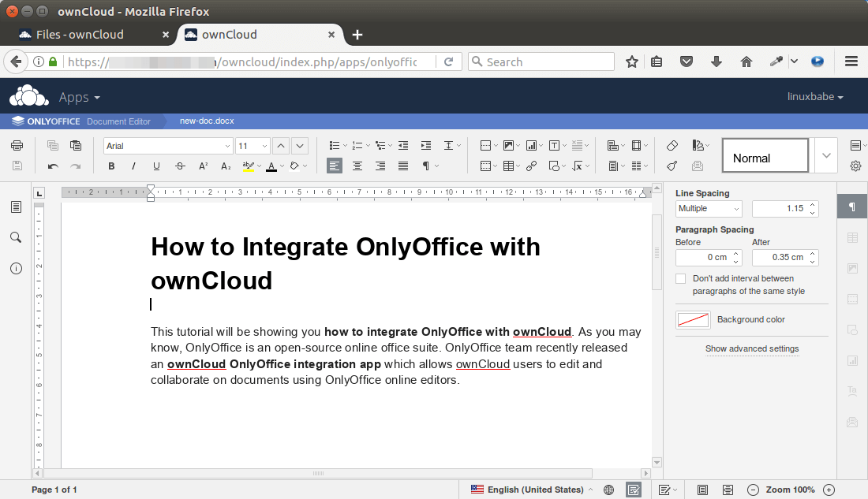This screenshot has width=868, height=499.
Task: Apply bold formatting to text
Action: coord(111,166)
